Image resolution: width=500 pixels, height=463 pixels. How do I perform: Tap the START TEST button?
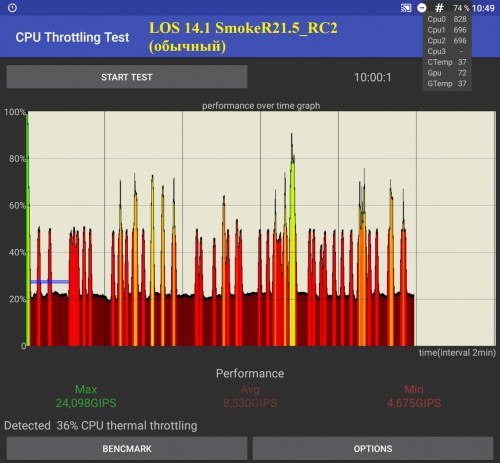(127, 77)
